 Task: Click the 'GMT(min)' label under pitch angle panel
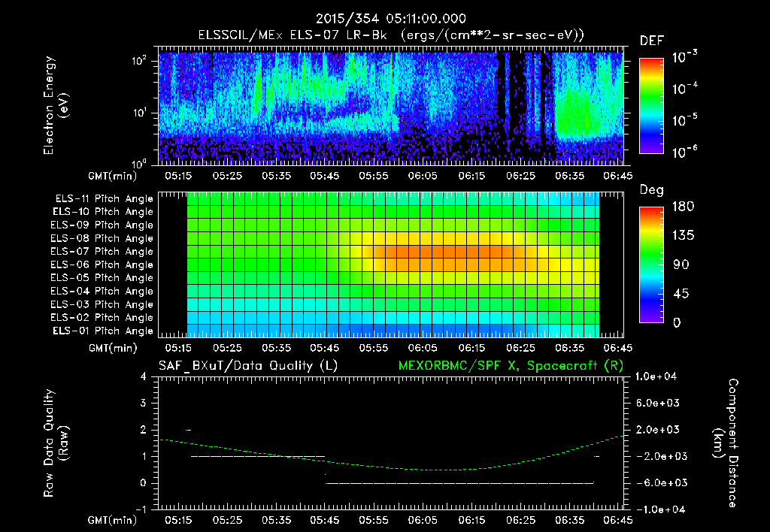tap(113, 349)
